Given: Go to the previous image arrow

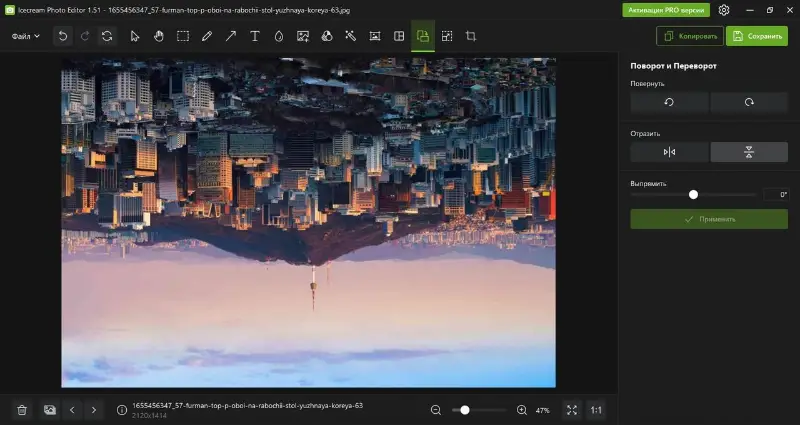Looking at the screenshot, I should pos(72,410).
